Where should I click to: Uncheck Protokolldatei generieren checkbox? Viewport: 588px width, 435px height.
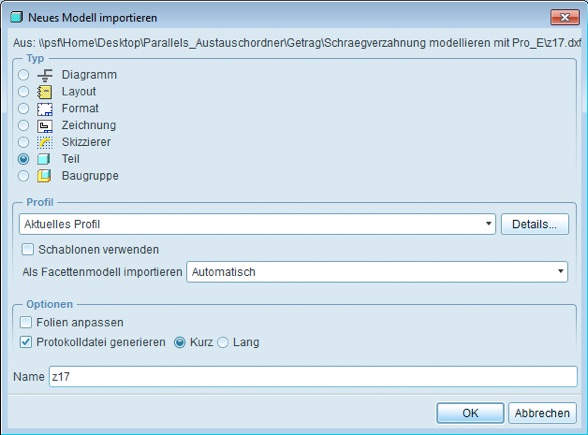(x=26, y=342)
